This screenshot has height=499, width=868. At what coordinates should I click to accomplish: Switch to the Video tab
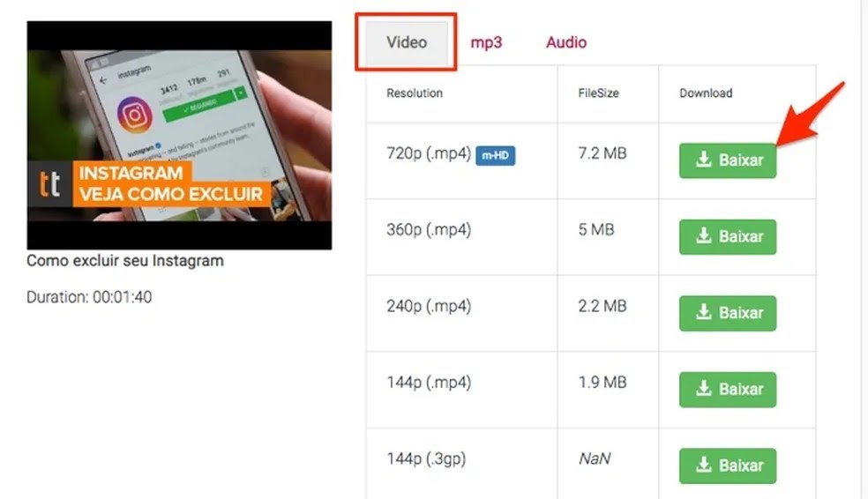(x=407, y=42)
